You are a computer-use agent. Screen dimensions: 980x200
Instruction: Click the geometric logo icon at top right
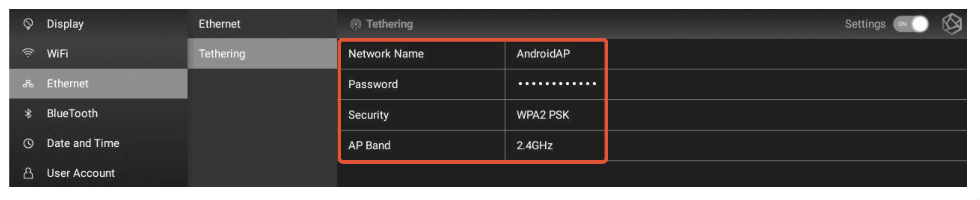[x=952, y=24]
